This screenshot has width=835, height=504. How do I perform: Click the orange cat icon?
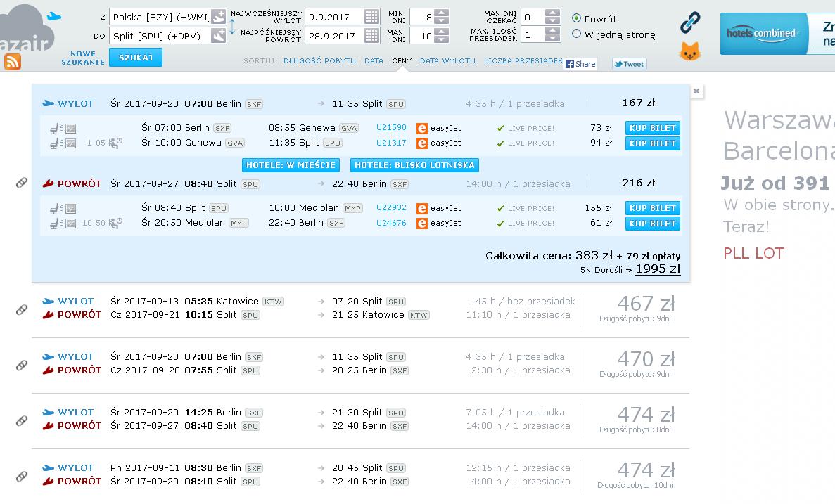(x=689, y=51)
